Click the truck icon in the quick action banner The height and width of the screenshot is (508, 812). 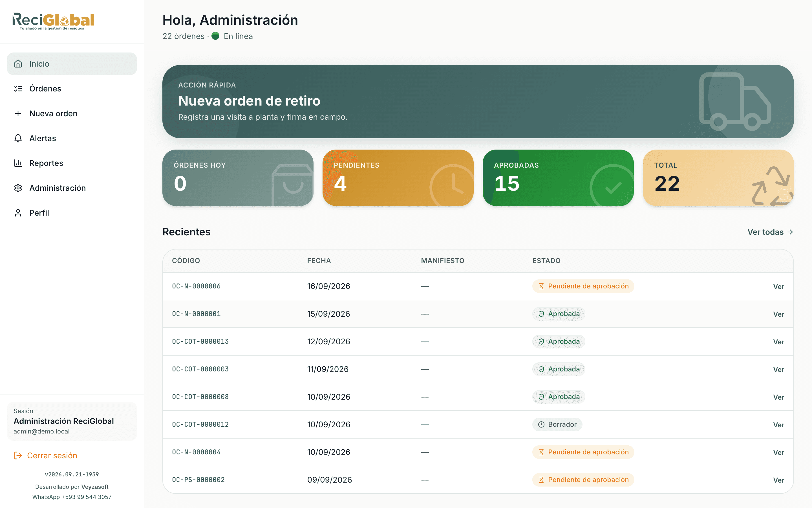click(x=735, y=102)
